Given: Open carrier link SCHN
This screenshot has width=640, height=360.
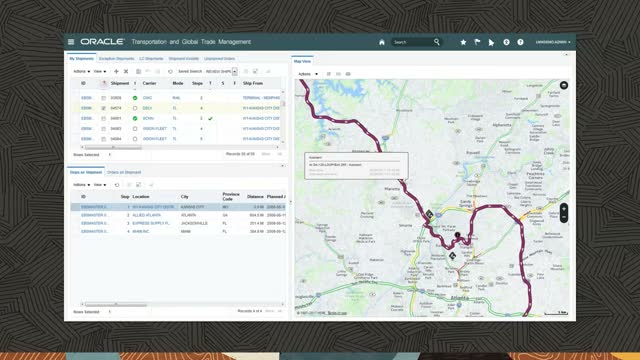Looking at the screenshot, I should 148,118.
